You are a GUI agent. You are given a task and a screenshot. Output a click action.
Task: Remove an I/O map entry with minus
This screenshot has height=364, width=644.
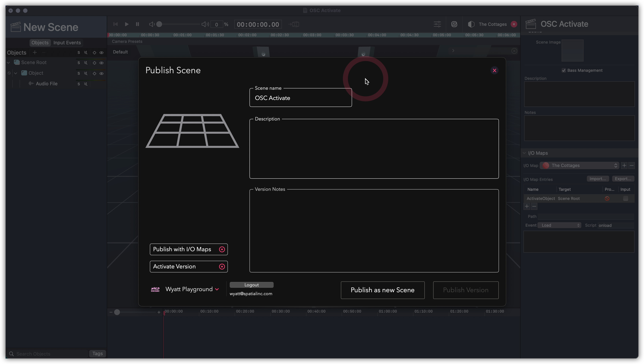pyautogui.click(x=534, y=207)
